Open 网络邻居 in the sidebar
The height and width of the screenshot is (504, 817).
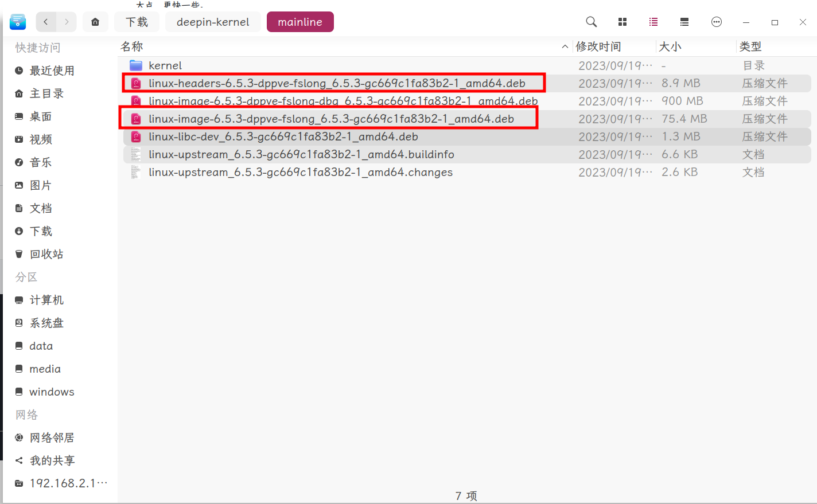52,437
